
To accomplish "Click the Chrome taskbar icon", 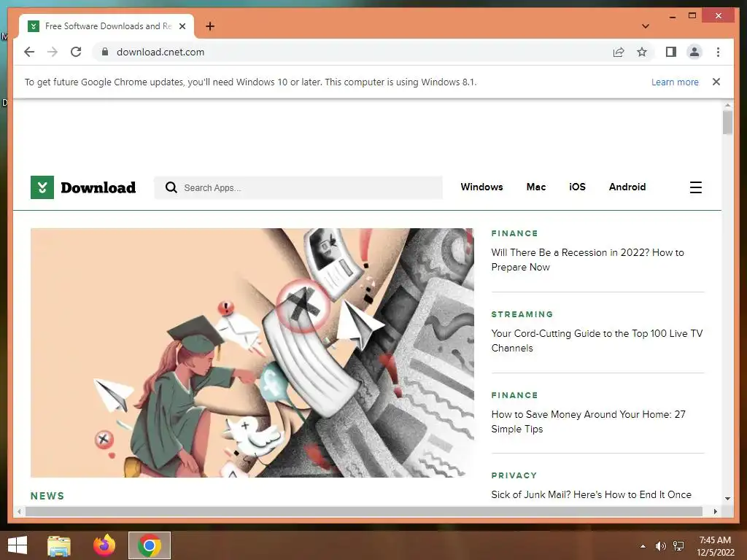I will (149, 545).
